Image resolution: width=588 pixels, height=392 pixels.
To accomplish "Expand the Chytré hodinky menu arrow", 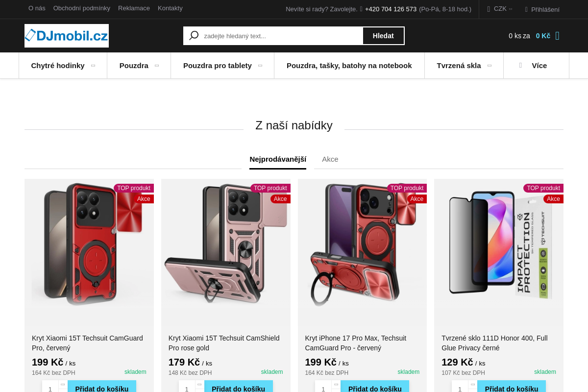I will click(93, 66).
